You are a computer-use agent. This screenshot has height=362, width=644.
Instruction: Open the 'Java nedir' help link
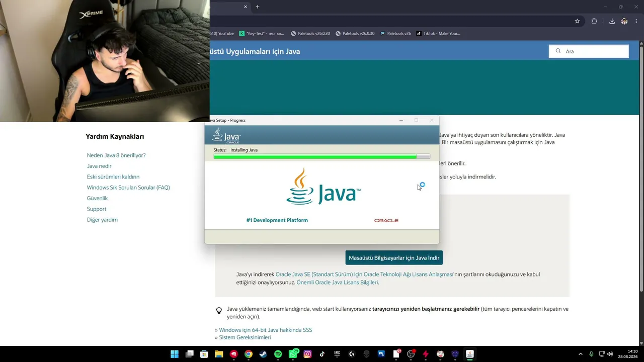[x=99, y=166]
